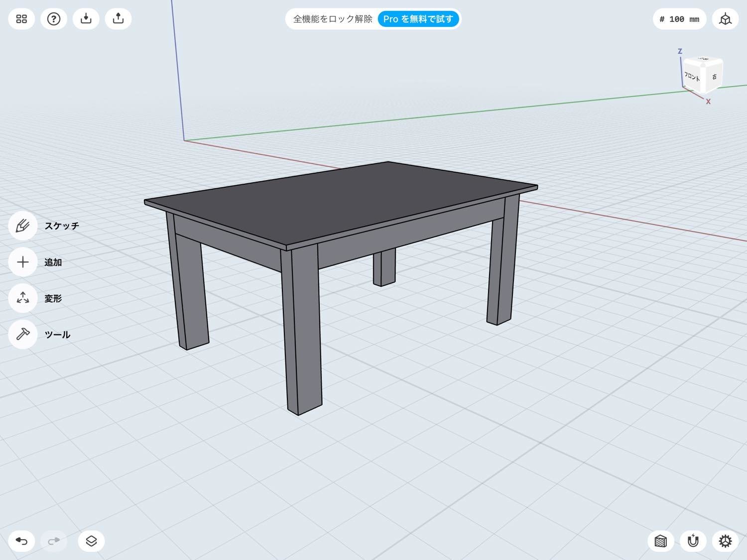
Task: Open the items layers stack icon
Action: pos(91,541)
